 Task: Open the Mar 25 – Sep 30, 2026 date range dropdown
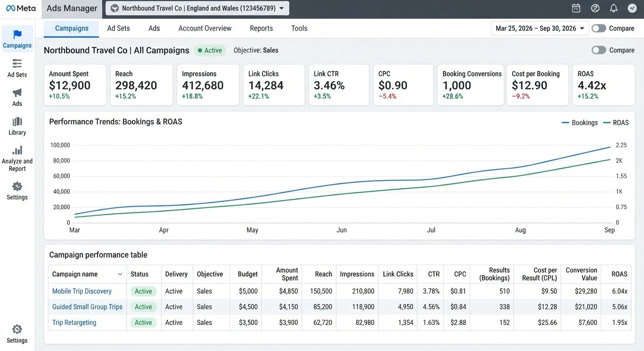click(540, 28)
